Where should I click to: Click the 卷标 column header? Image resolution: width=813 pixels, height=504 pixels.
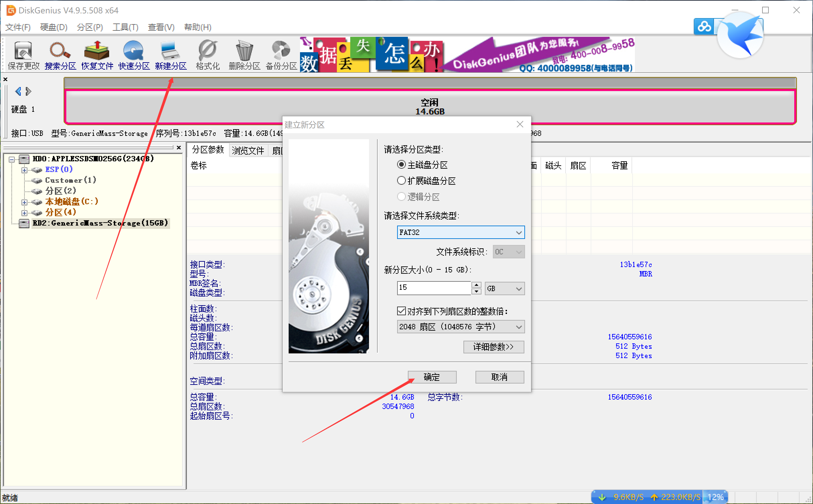click(x=199, y=165)
